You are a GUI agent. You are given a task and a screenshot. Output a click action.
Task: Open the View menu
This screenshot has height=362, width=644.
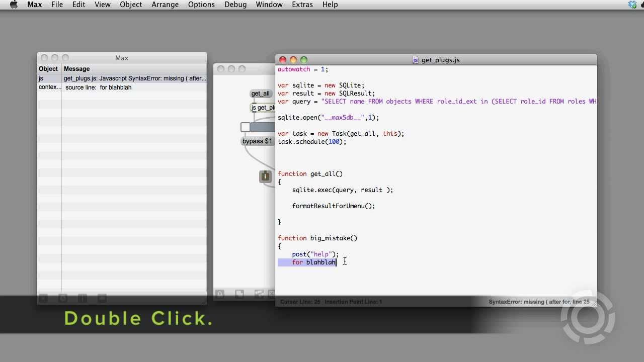[102, 5]
